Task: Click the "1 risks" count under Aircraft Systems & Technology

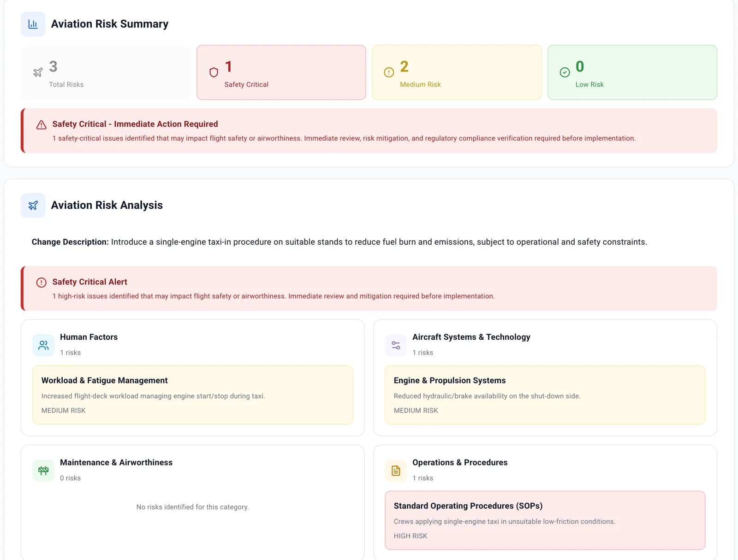Action: pyautogui.click(x=423, y=353)
